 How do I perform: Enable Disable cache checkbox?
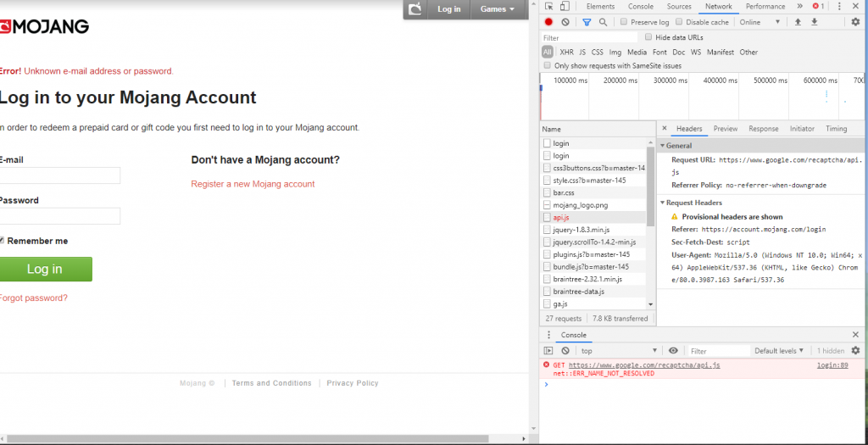(679, 22)
